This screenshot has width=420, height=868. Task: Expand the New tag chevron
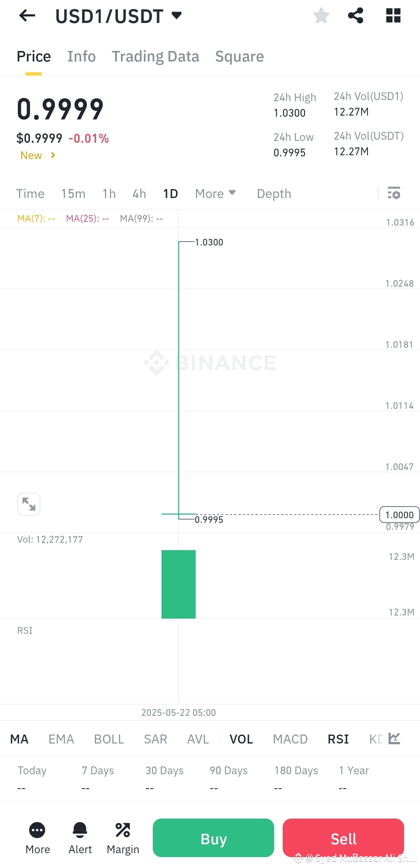click(x=53, y=155)
